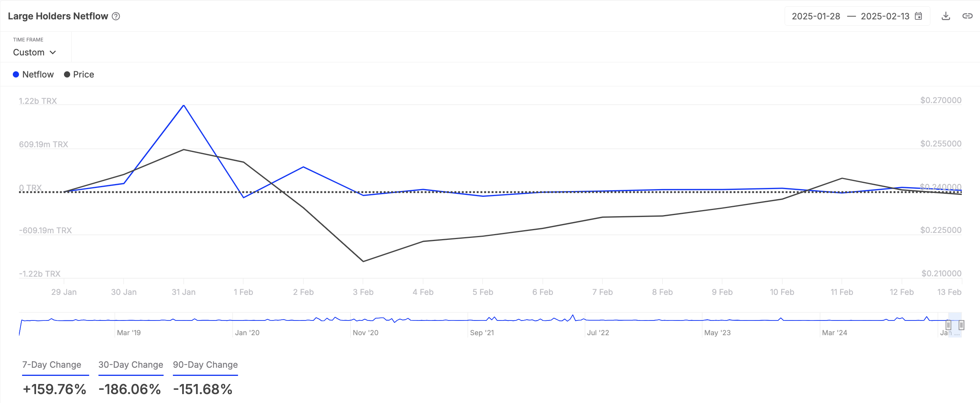Toggle the Netflow series in legend
This screenshot has height=403, width=980.
(x=33, y=74)
